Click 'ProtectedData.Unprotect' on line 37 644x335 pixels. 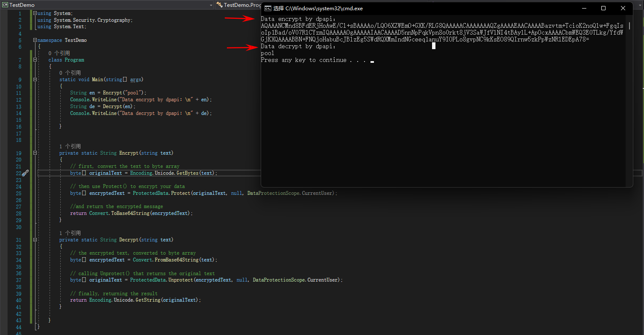tap(161, 280)
